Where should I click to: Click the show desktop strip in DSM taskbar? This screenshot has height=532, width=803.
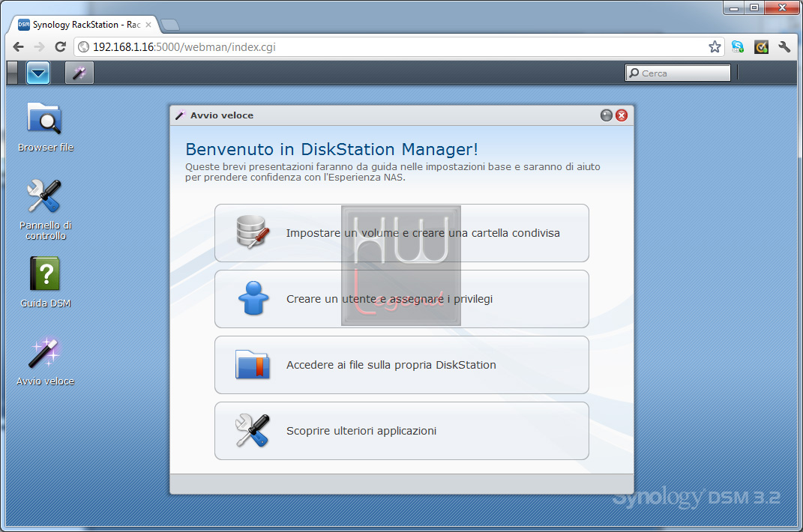click(x=12, y=73)
